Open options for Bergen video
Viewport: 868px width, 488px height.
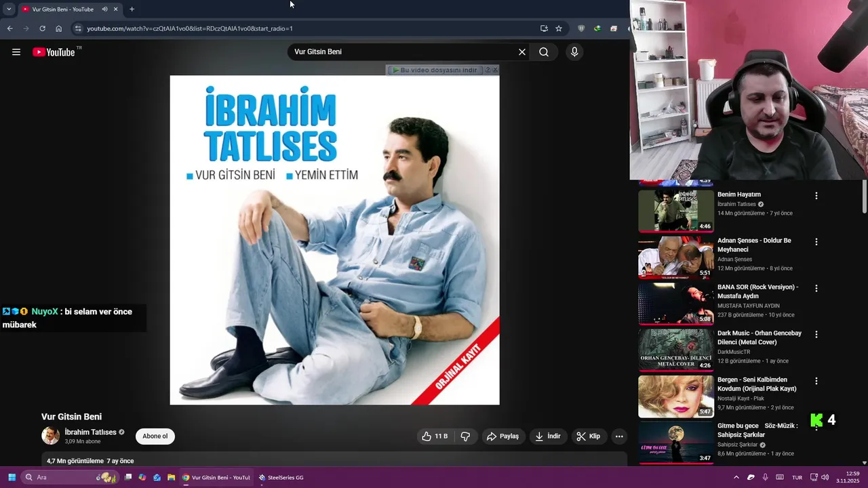click(816, 381)
